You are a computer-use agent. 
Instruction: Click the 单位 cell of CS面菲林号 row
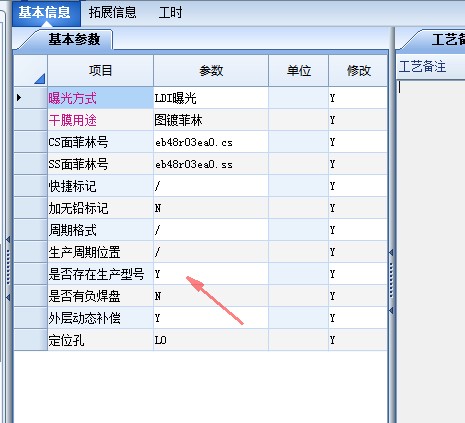point(298,142)
